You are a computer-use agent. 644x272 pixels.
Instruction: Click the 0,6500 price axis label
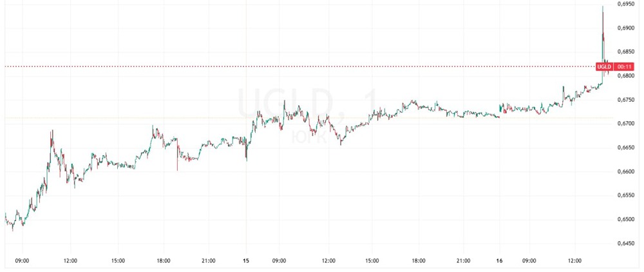[x=626, y=219]
